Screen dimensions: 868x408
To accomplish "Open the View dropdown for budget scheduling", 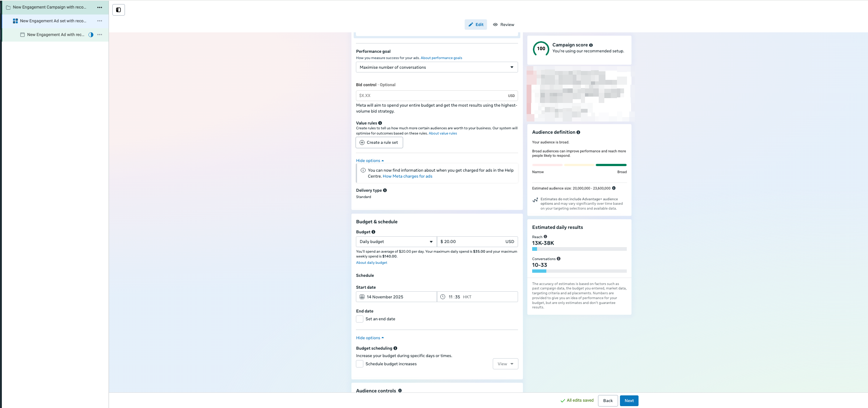I will [505, 364].
